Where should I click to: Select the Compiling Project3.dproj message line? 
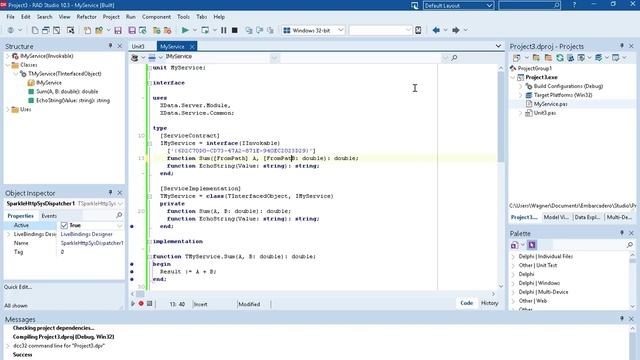[63, 337]
